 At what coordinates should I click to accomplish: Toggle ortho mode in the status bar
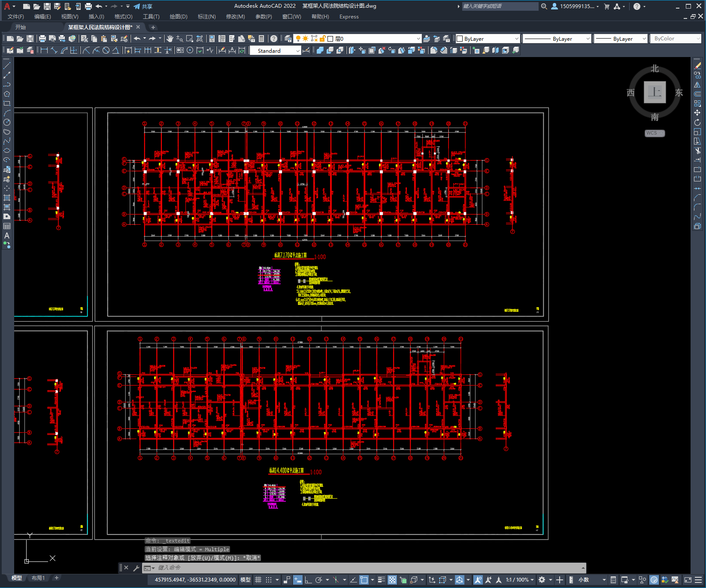point(308,580)
